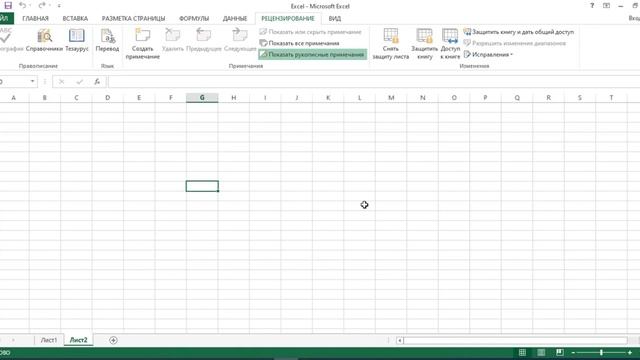Open the Customize Quick Access Toolbar dropdown
Screen dimensions: 640x360
59,6
